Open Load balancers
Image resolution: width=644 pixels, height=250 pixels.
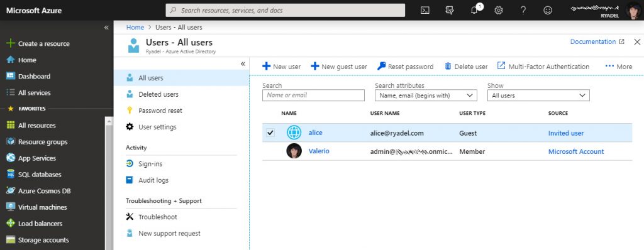click(x=34, y=224)
